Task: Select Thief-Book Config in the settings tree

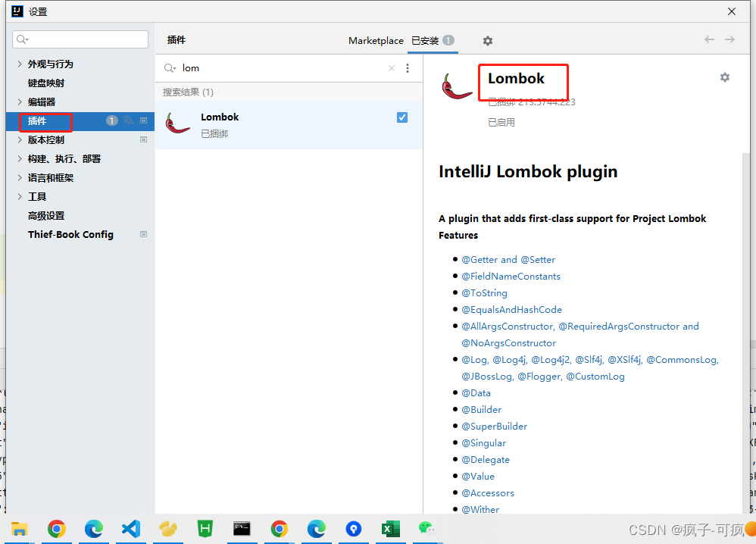Action: tap(71, 234)
